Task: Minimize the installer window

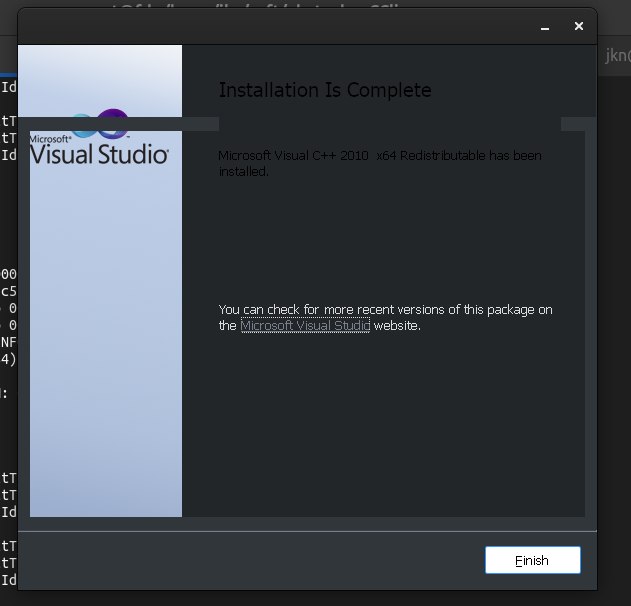Action: 545,27
